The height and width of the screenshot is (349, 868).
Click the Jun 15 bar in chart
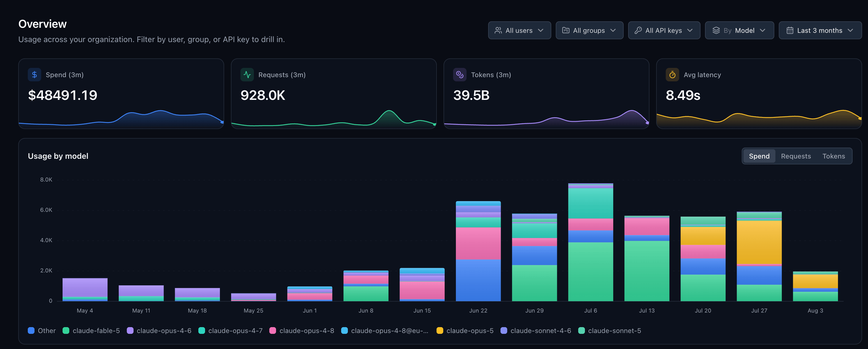(422, 285)
